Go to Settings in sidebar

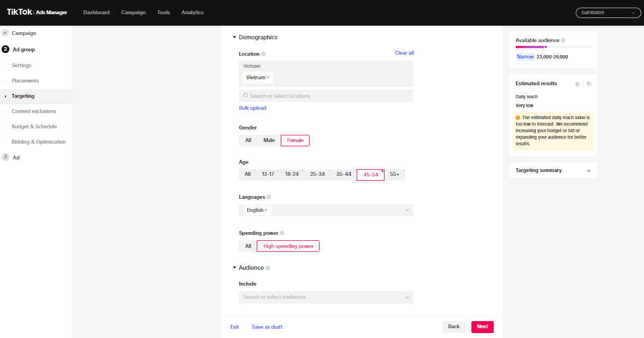(x=21, y=66)
